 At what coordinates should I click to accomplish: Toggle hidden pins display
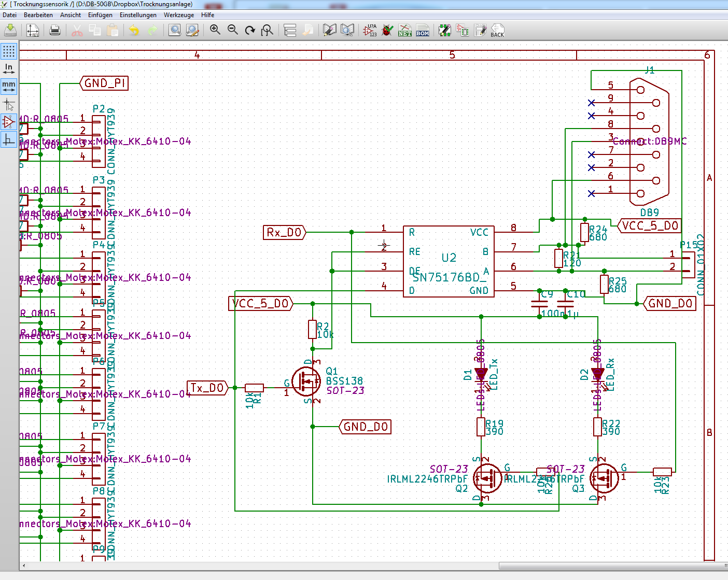pos(9,122)
